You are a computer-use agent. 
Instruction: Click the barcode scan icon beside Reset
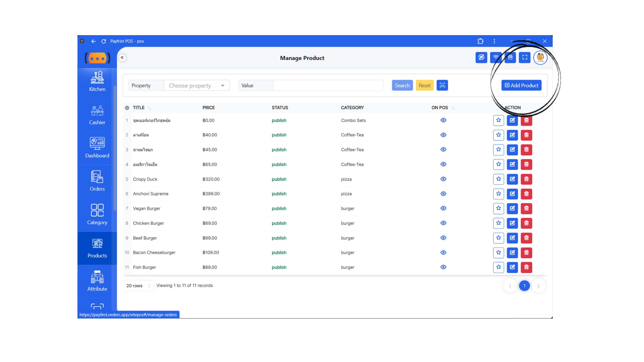442,85
